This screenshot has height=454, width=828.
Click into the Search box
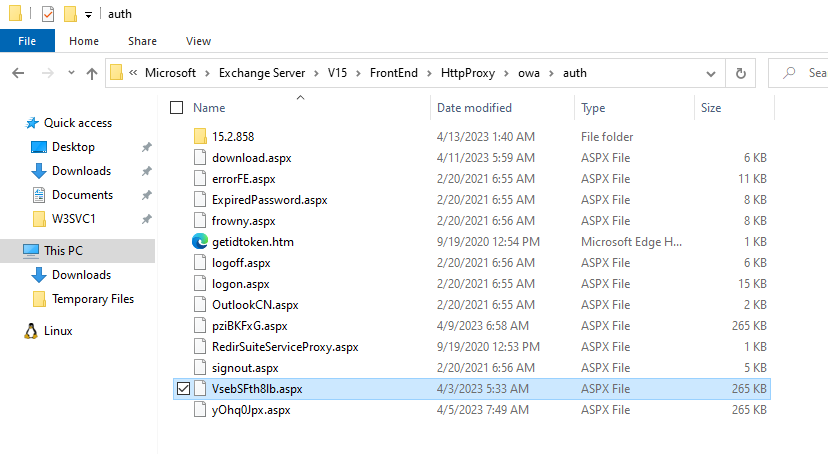point(798,73)
